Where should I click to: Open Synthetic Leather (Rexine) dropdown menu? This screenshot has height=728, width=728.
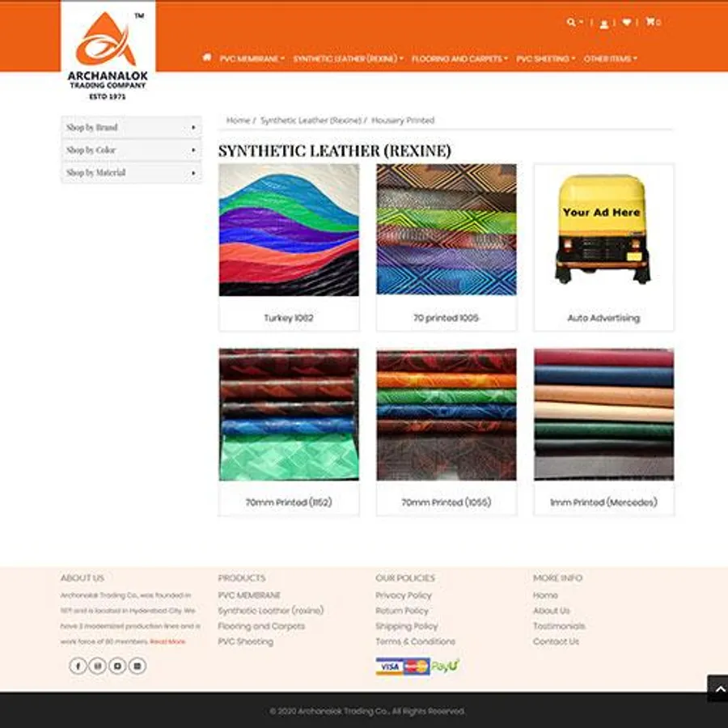348,58
